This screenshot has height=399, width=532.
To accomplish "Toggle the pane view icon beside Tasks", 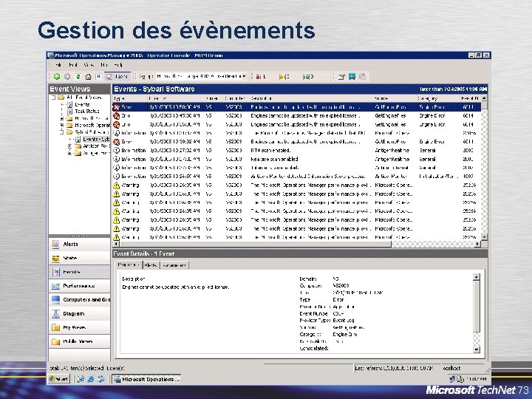I will (x=99, y=77).
